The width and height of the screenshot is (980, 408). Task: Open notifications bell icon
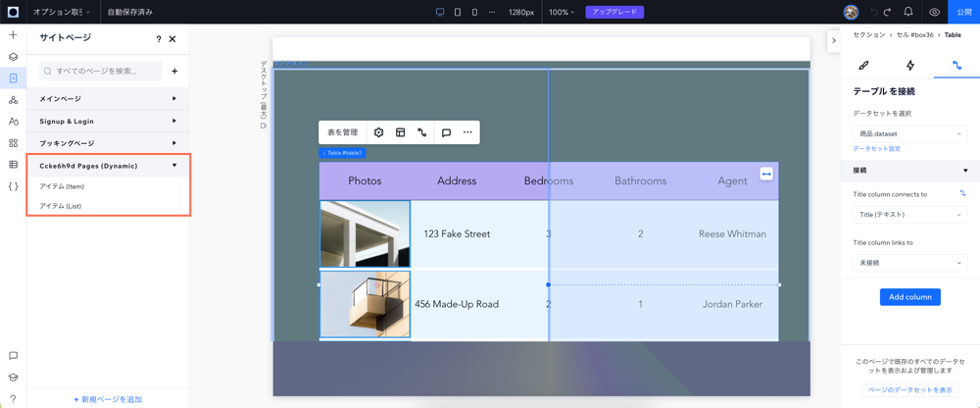click(x=908, y=12)
